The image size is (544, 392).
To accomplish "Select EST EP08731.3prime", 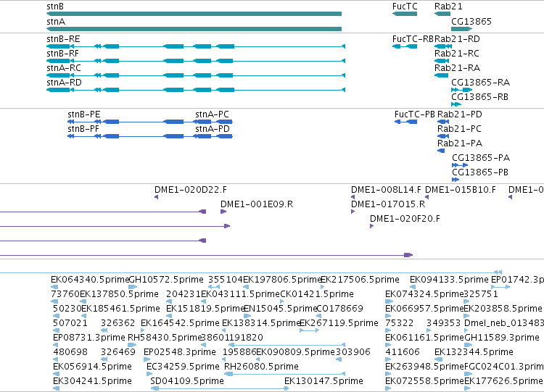I will click(x=56, y=345).
